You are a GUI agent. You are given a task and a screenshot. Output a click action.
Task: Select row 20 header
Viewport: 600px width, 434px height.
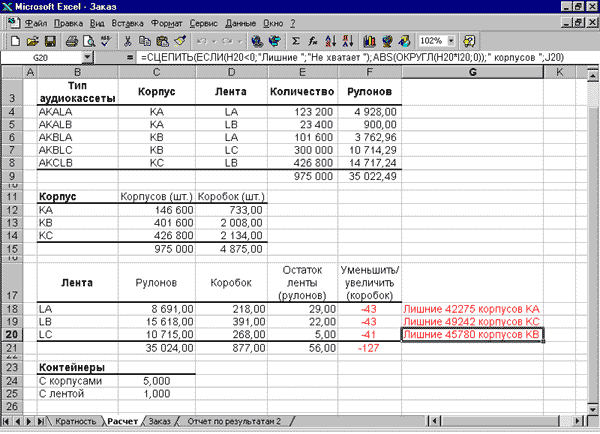pyautogui.click(x=12, y=334)
